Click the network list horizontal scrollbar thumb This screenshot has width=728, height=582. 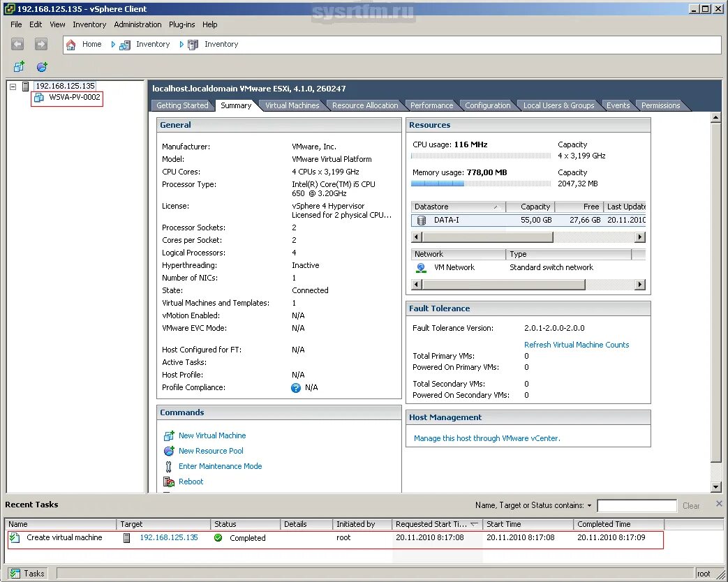(503, 285)
